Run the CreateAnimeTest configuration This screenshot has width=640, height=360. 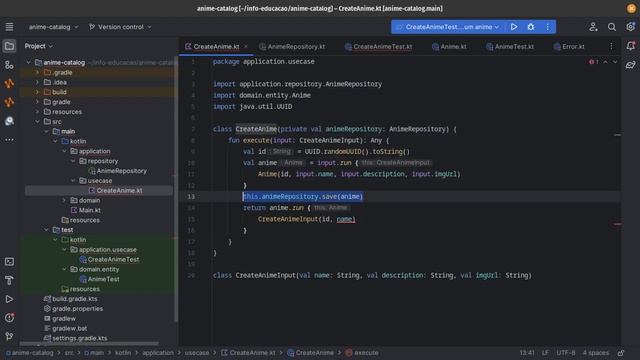pos(514,27)
